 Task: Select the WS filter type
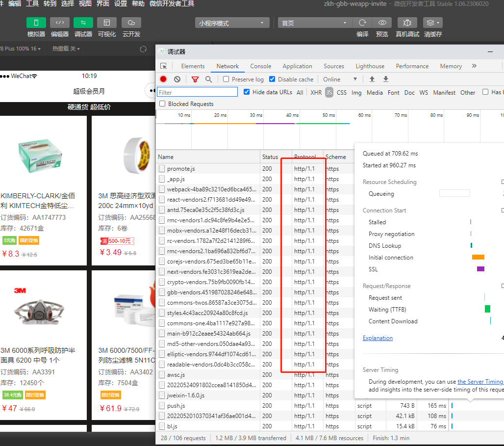424,92
